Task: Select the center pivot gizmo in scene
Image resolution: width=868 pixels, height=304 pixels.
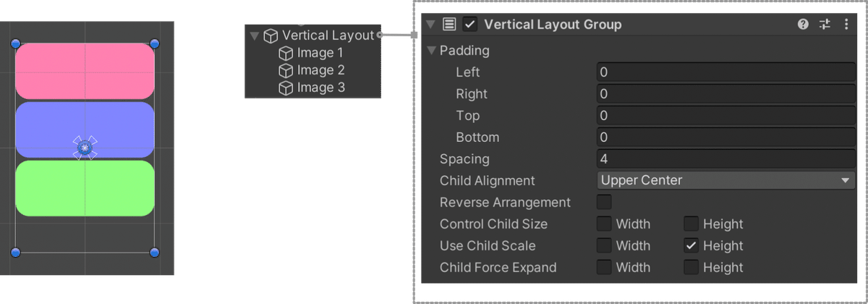Action: [x=85, y=148]
